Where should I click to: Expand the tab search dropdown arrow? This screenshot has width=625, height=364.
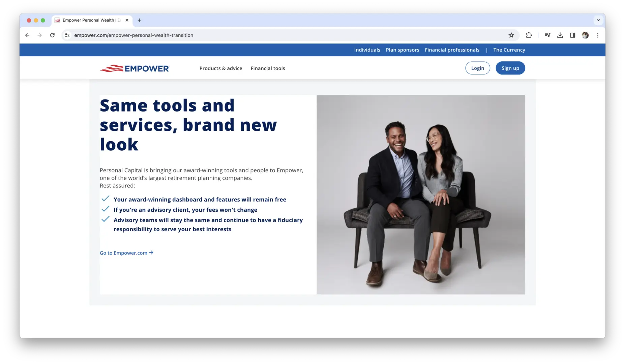pos(598,20)
